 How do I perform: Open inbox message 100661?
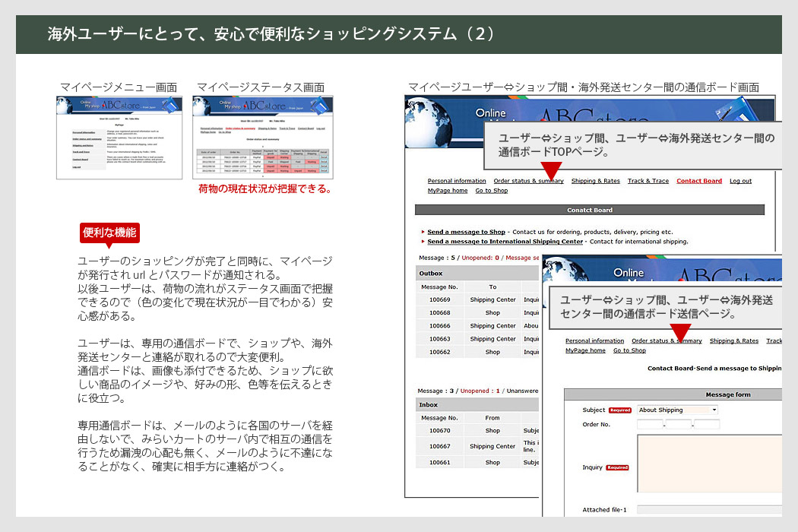coord(440,463)
